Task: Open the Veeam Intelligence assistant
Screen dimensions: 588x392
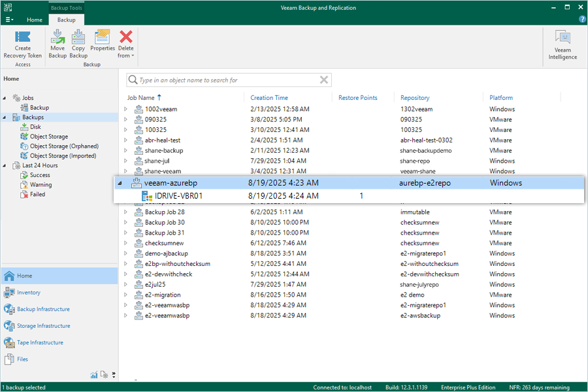Action: [x=563, y=45]
